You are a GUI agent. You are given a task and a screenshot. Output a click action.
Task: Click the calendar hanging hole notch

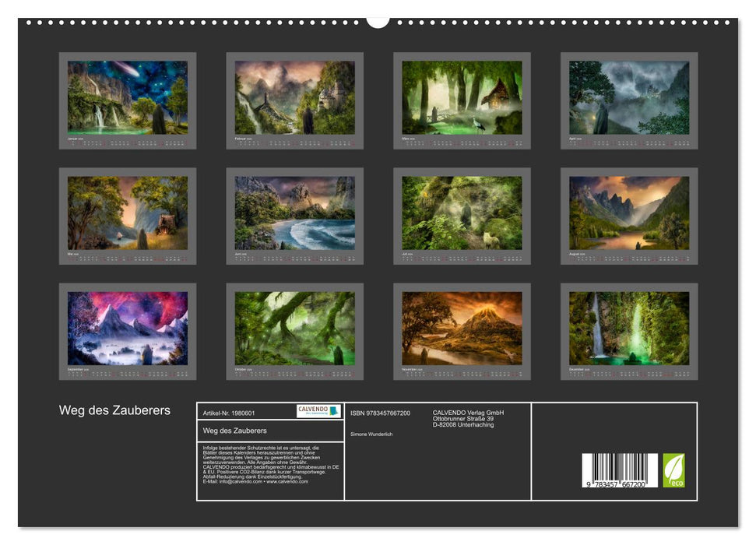(x=378, y=21)
